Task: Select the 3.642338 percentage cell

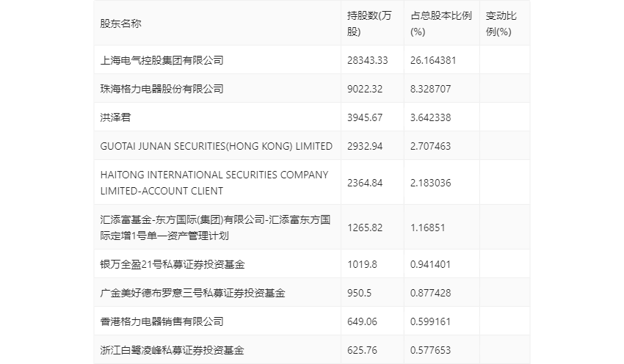Action: [431, 117]
